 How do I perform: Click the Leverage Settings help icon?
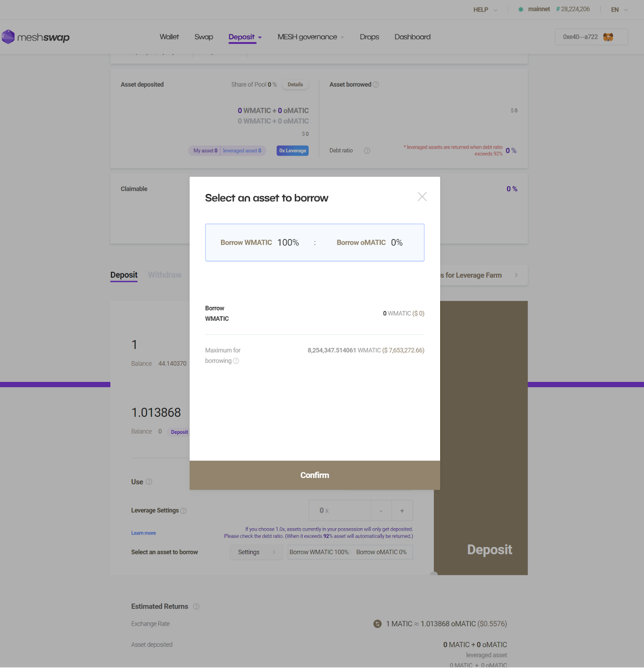pos(184,511)
